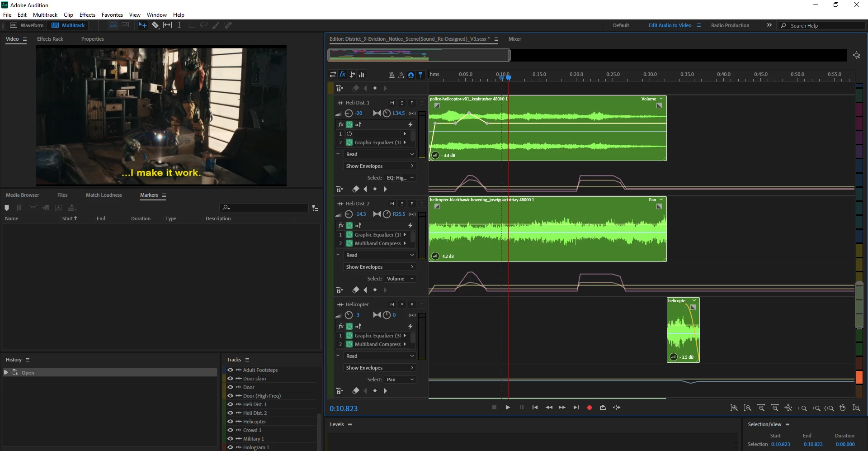Click the Stop transport button
Screen dimensions: 868x451
tap(494, 408)
